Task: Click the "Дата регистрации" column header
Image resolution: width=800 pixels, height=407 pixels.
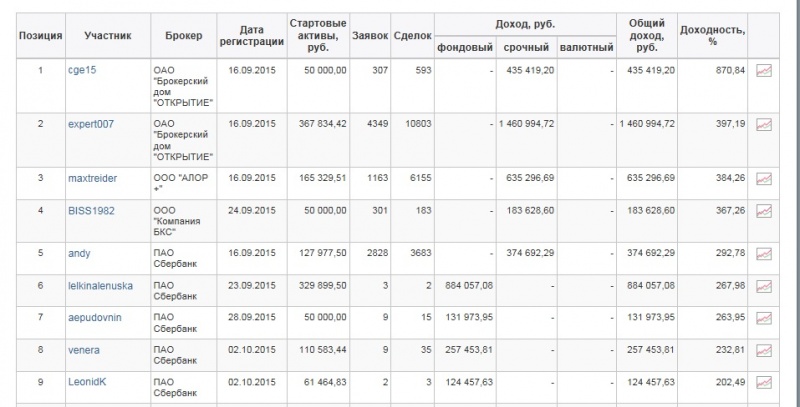Action: tap(252, 36)
